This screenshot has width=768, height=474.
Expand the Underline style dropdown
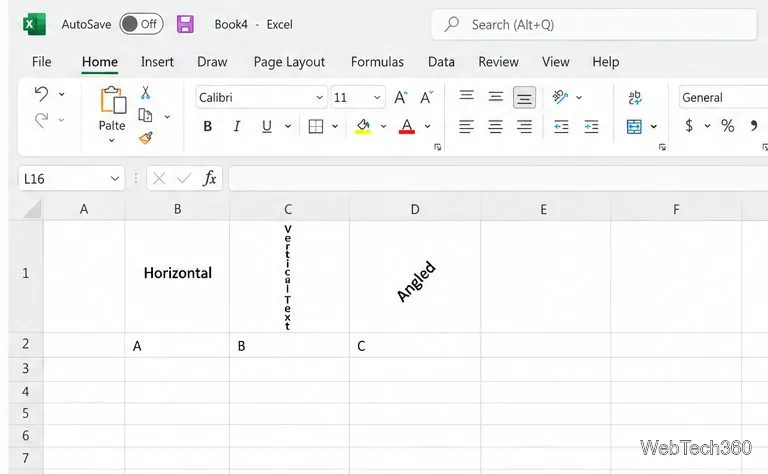pos(288,126)
